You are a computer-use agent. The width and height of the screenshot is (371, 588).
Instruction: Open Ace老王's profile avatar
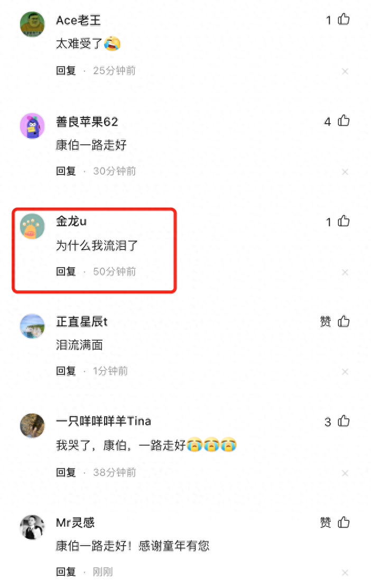32,24
